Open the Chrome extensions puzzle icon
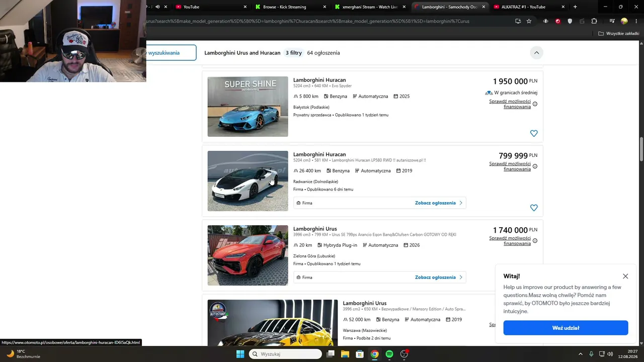 (x=594, y=21)
